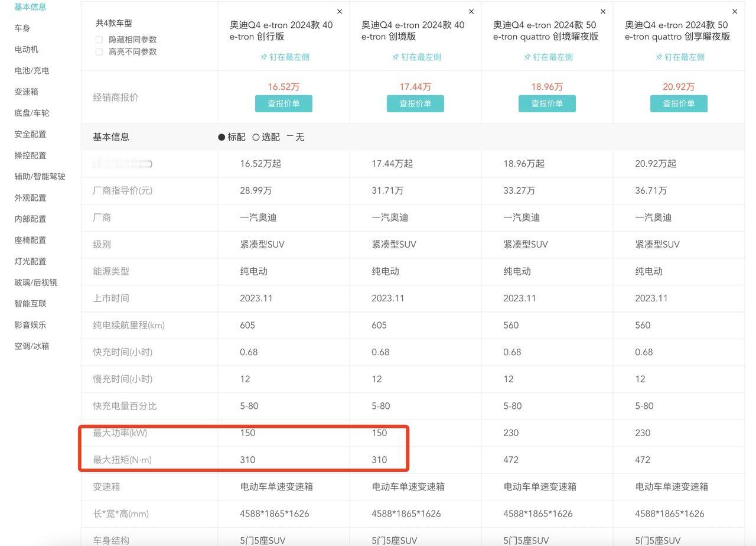The image size is (756, 546).
Task: Open the 奥迪Q4 e-tron 2024款 40 e-tron 创境版 title
Action: (x=413, y=31)
